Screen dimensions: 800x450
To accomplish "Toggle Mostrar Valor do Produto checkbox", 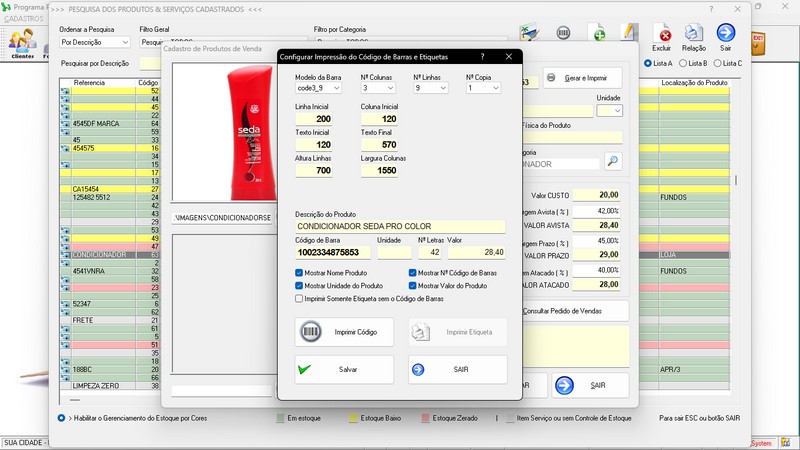I will pyautogui.click(x=413, y=285).
